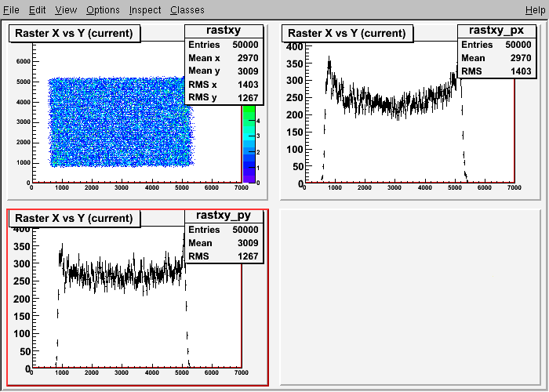549x392 pixels.
Task: Click the title of the rastxy_px plot
Action: point(347,33)
